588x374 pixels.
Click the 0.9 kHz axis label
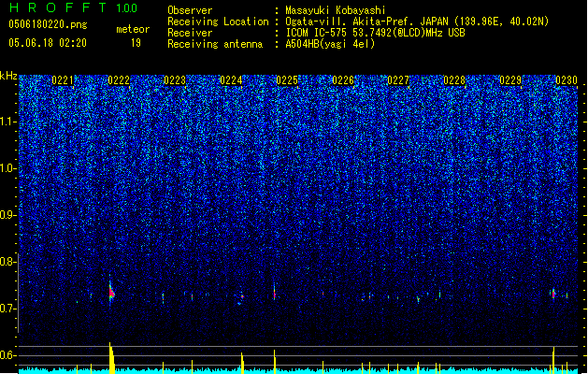pyautogui.click(x=8, y=215)
